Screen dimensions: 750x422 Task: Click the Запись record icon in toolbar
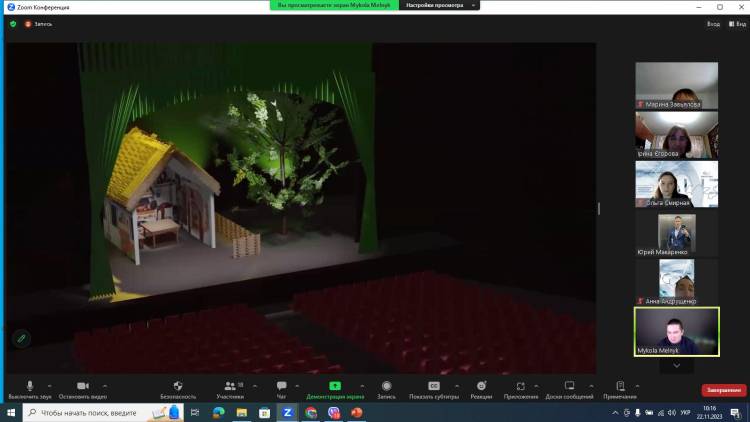(x=386, y=386)
